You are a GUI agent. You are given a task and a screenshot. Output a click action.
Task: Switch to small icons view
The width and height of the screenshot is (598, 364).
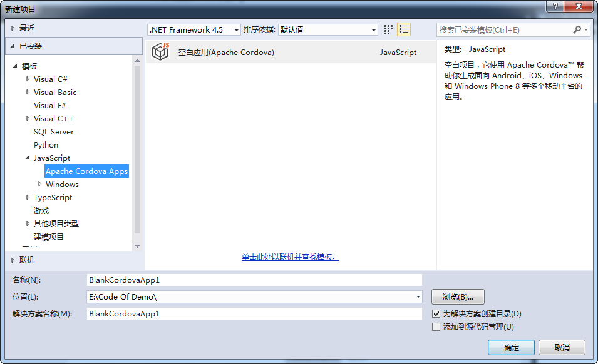[389, 29]
